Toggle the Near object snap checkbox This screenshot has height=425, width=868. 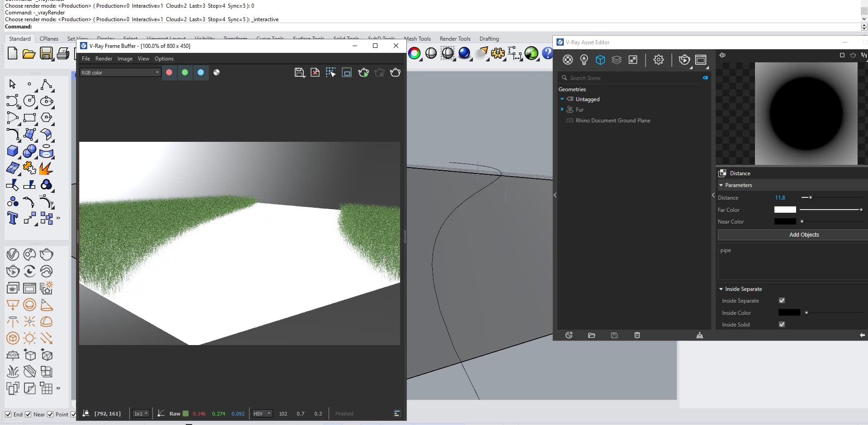28,414
